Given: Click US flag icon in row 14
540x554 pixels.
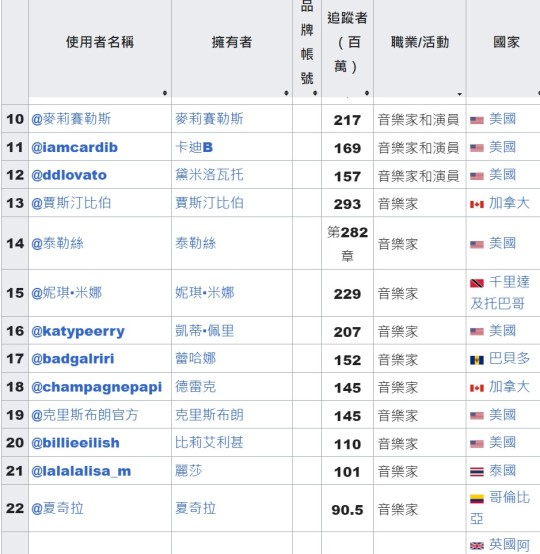Looking at the screenshot, I should click(x=477, y=244).
